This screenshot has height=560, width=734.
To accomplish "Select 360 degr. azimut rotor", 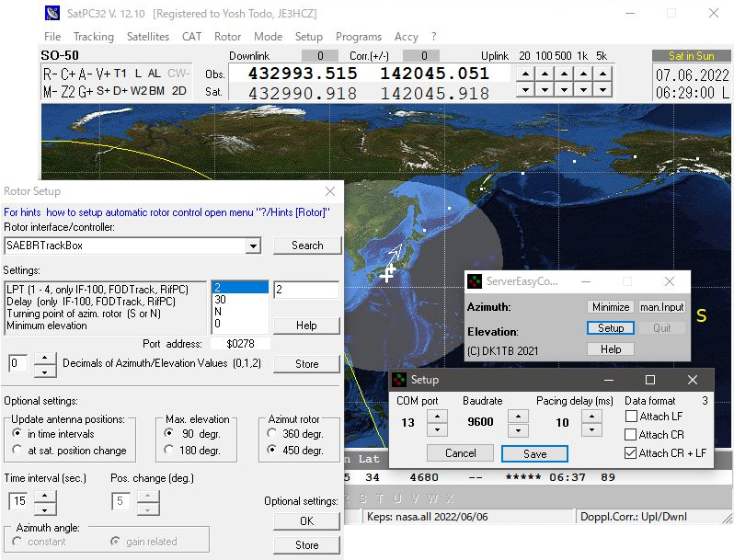I will pos(271,433).
